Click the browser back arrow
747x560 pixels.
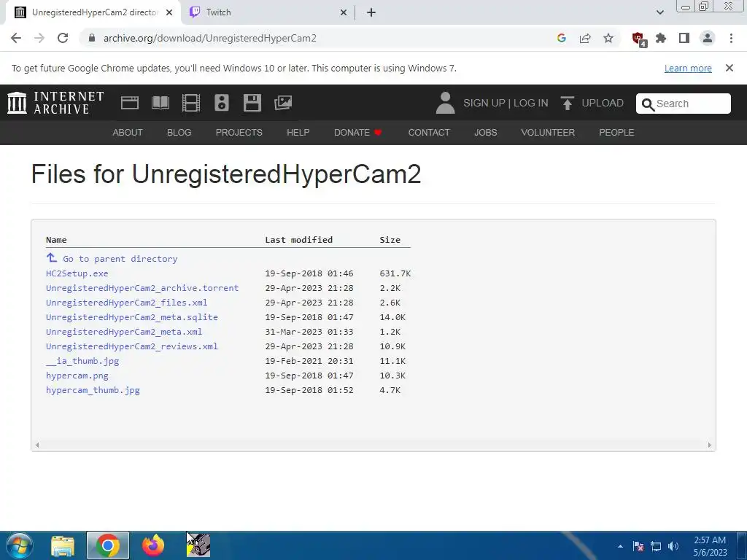(x=16, y=38)
